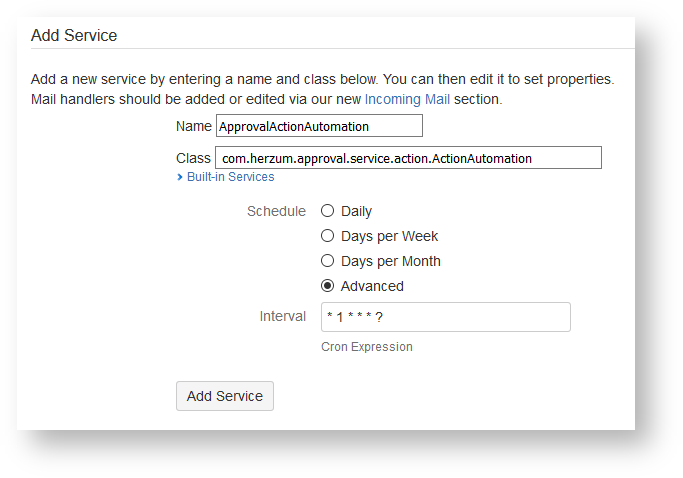Click the "Name" field label
The image size is (683, 478).
(193, 126)
